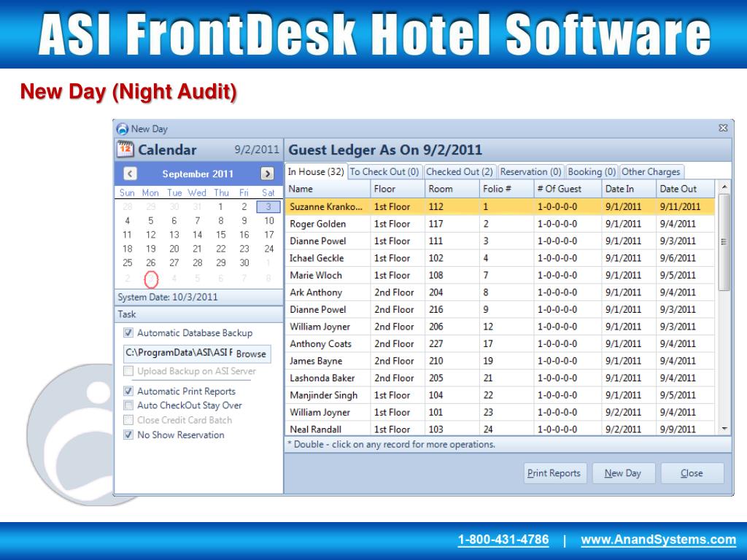Open Booking (0) tab
The height and width of the screenshot is (560, 747).
pos(592,172)
